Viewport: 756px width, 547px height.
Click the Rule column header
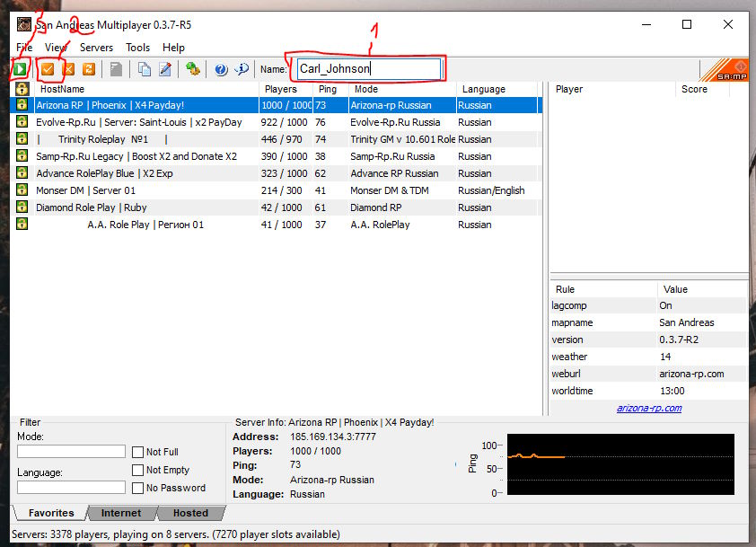click(603, 289)
